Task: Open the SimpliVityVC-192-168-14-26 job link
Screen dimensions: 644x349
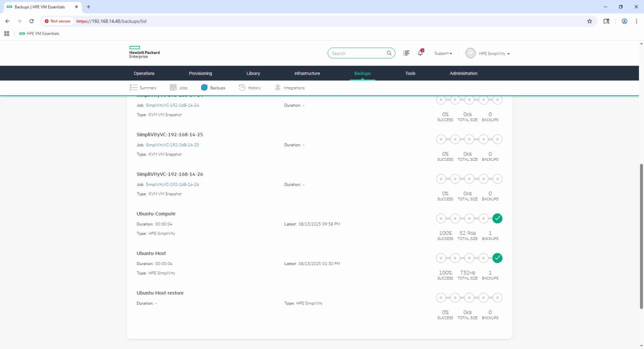Action: [172, 185]
